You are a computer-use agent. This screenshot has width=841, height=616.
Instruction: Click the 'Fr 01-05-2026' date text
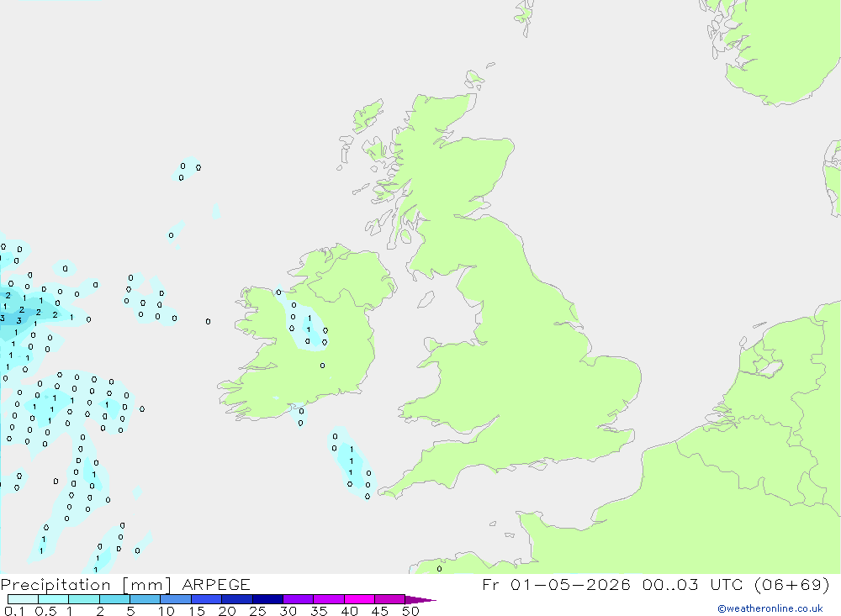point(556,584)
